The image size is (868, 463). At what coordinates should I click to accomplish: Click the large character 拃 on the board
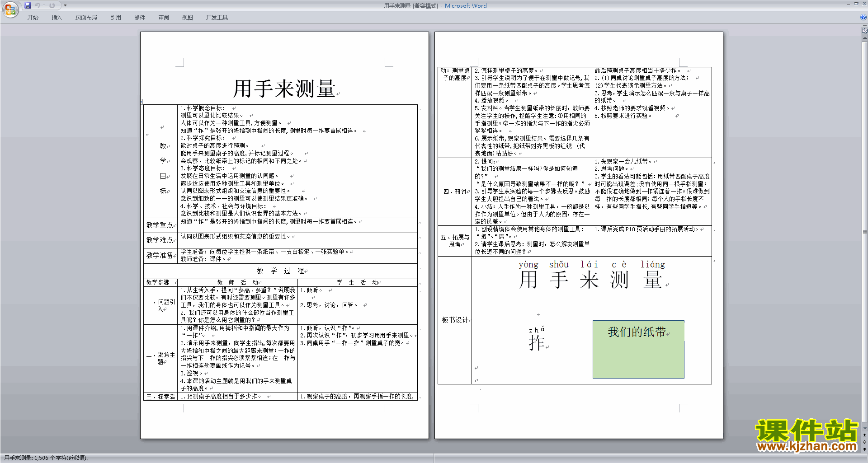click(x=537, y=343)
